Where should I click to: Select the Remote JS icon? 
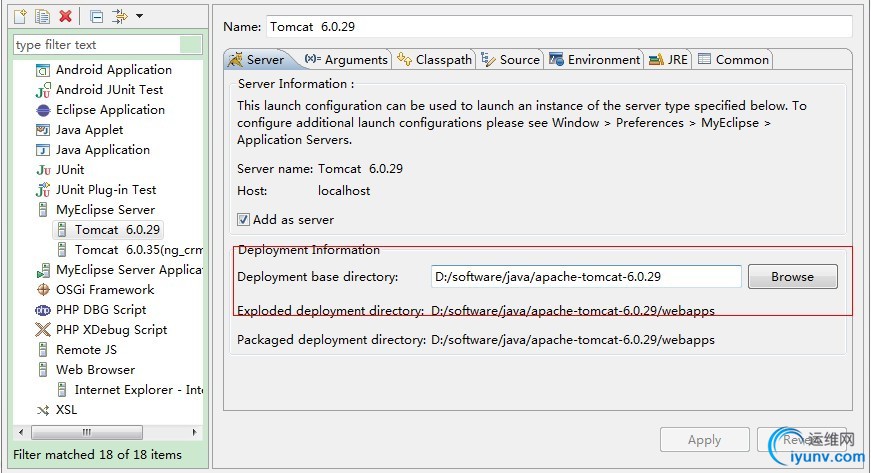click(43, 350)
